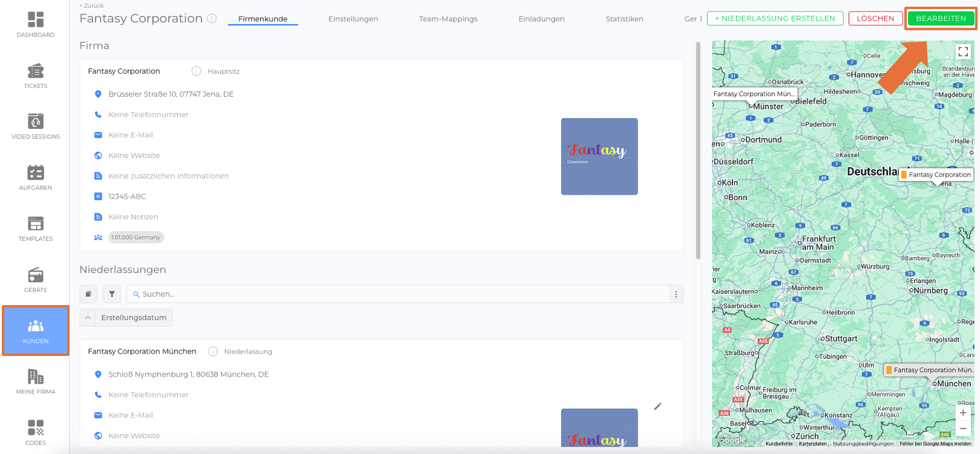Screen dimensions: 980x454
Task: Open the Ger language selector
Action: coord(693,19)
